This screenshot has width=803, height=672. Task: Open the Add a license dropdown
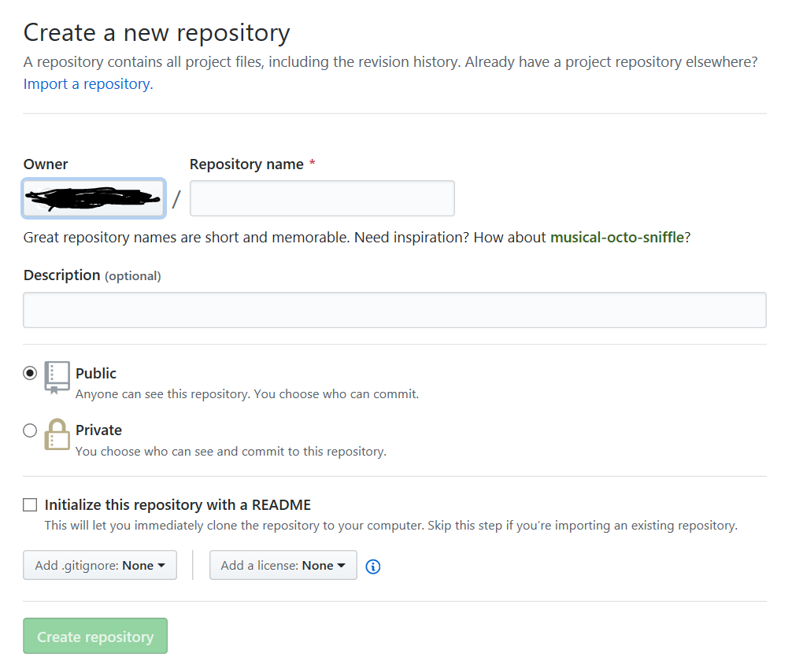[283, 565]
